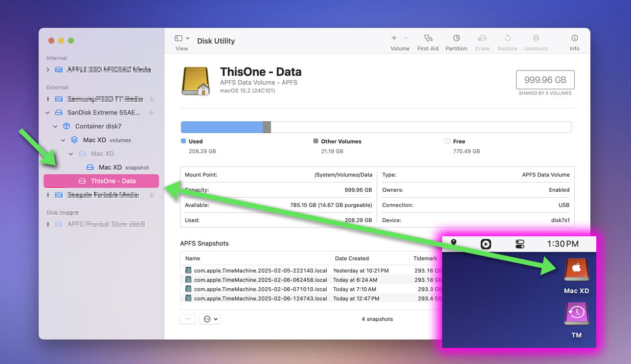
Task: Eject the SanDisk Extreme drive
Action: coord(152,113)
